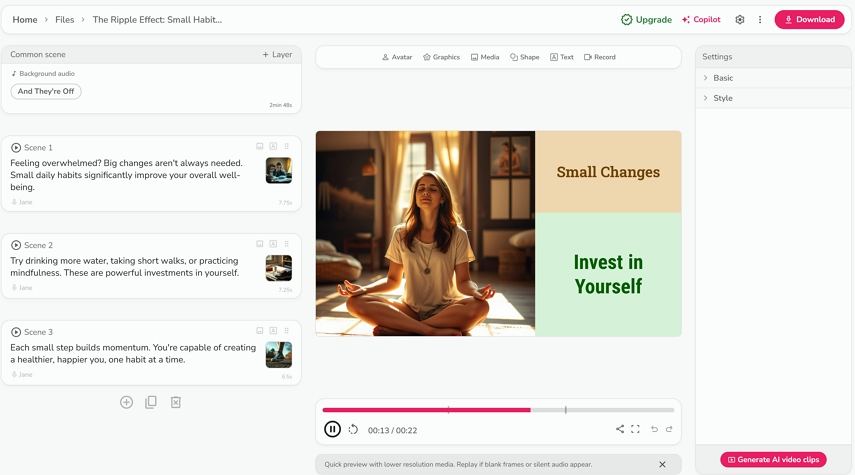855x475 pixels.
Task: Redo the last edit
Action: (669, 429)
